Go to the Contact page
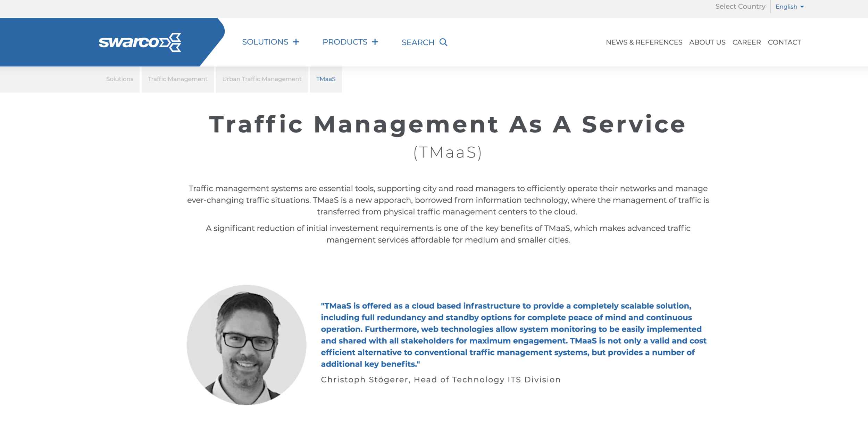868x442 pixels. [784, 42]
